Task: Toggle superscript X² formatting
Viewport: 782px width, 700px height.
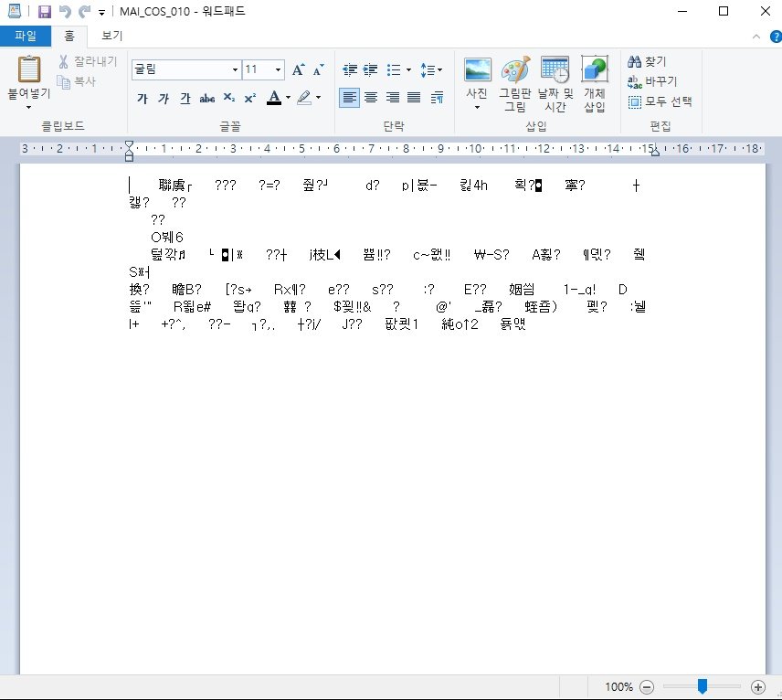Action: coord(250,99)
